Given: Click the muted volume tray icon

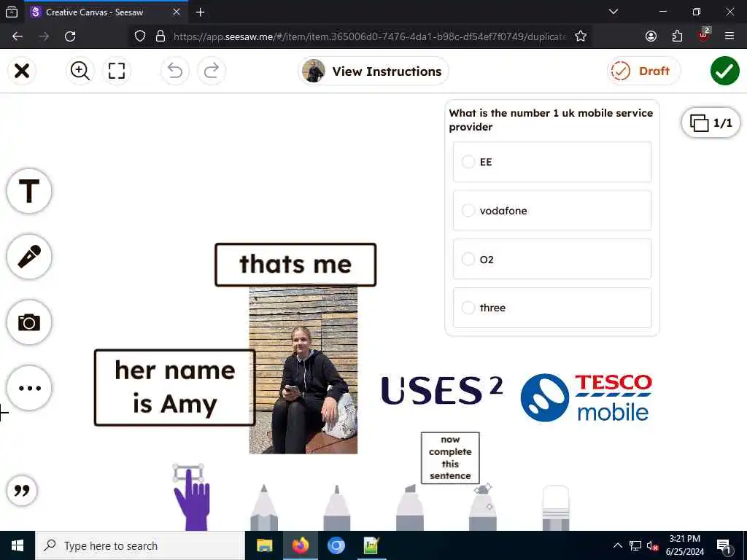Looking at the screenshot, I should click(652, 545).
